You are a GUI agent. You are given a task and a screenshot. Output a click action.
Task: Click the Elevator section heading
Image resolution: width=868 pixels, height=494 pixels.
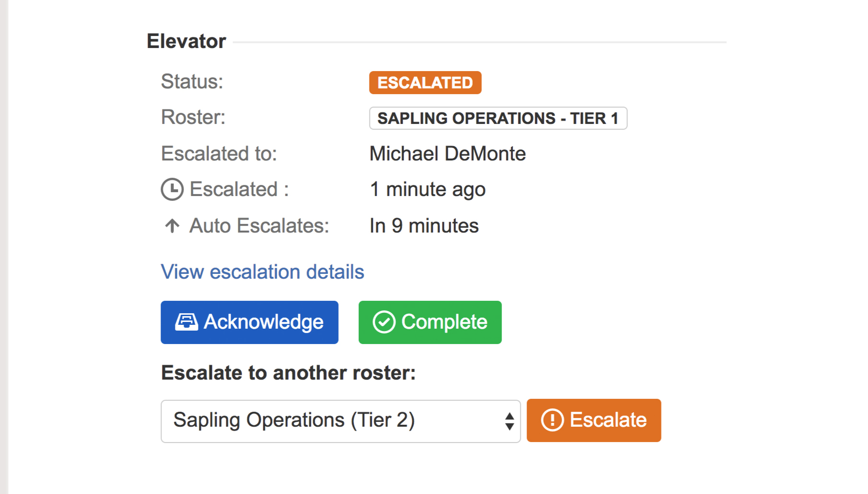186,41
